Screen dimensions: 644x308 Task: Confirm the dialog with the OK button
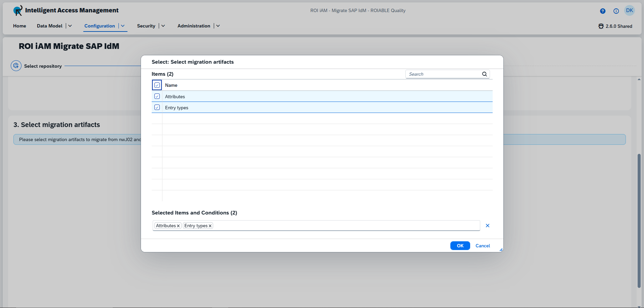pos(460,246)
